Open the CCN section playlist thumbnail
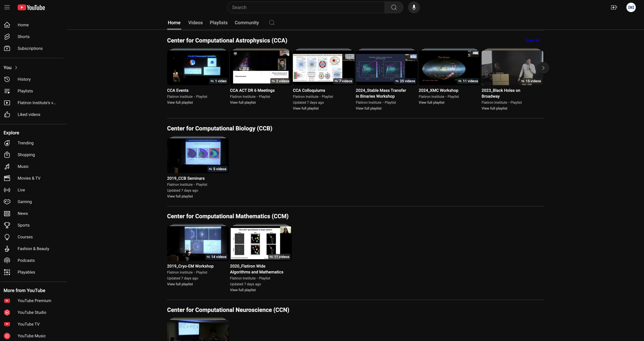This screenshot has height=341, width=644. [x=198, y=330]
